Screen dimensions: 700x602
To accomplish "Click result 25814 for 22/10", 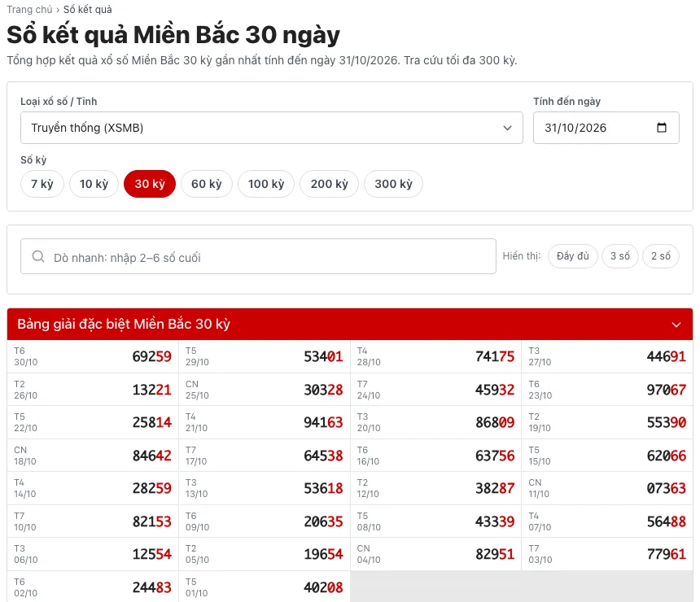I will point(151,422).
